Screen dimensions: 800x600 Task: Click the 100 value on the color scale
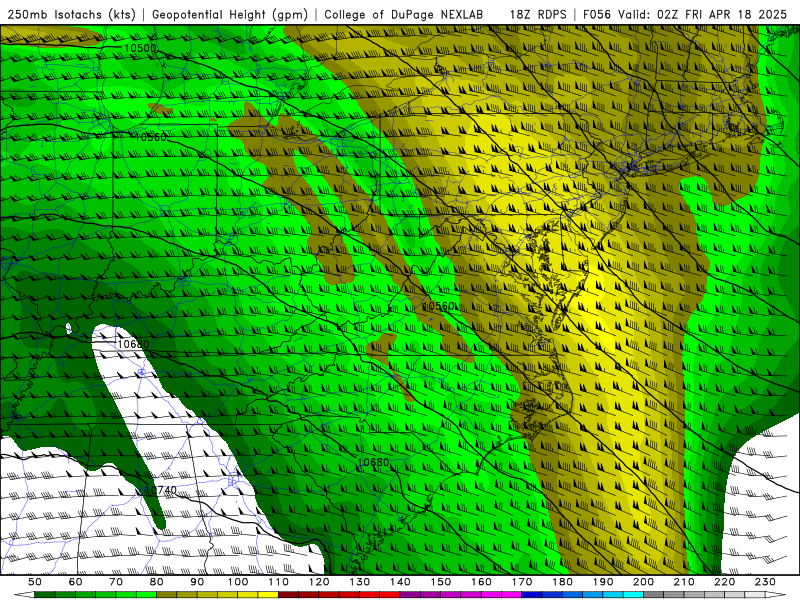(x=238, y=582)
